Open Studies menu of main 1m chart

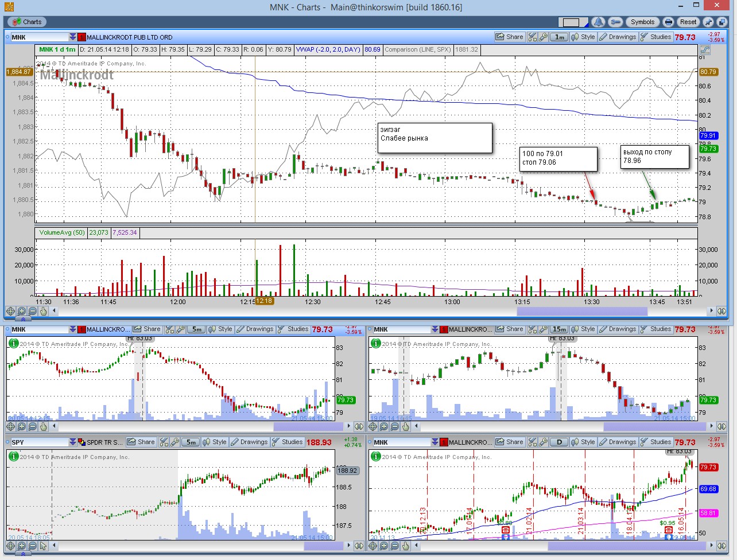coord(655,37)
